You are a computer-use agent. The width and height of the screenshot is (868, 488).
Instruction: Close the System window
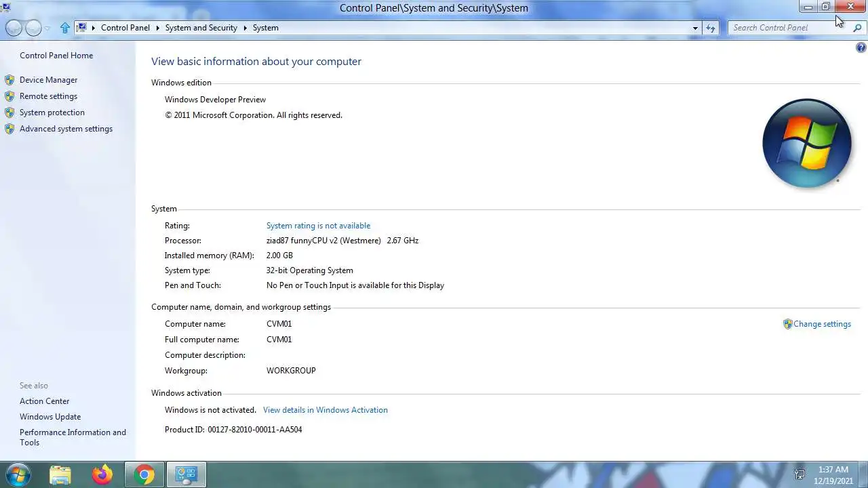(850, 7)
